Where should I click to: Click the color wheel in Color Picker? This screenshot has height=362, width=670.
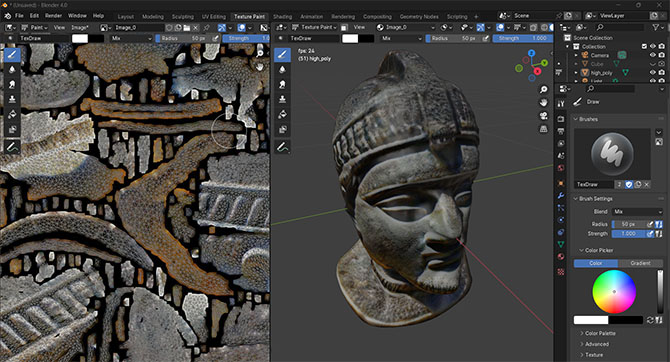point(614,291)
